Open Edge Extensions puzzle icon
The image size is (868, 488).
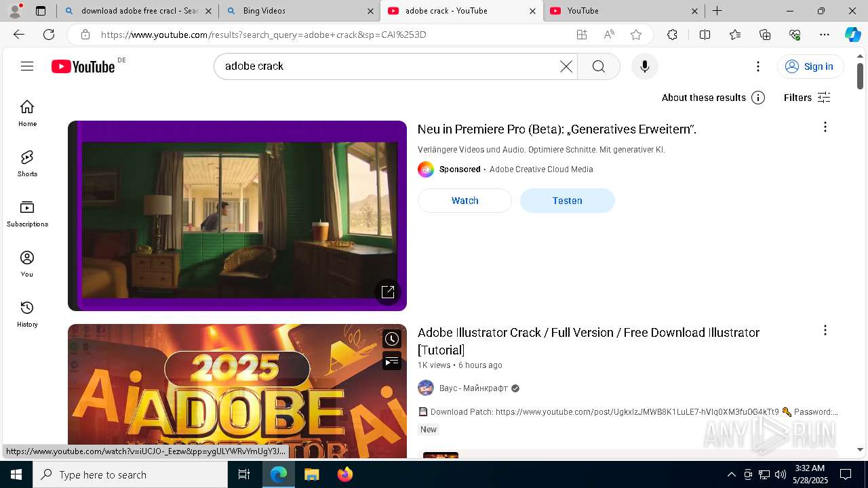[x=672, y=35]
